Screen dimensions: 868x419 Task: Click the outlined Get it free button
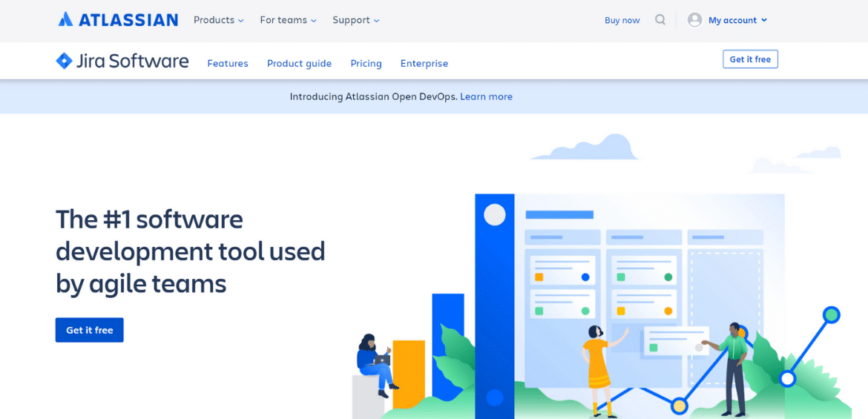click(750, 59)
